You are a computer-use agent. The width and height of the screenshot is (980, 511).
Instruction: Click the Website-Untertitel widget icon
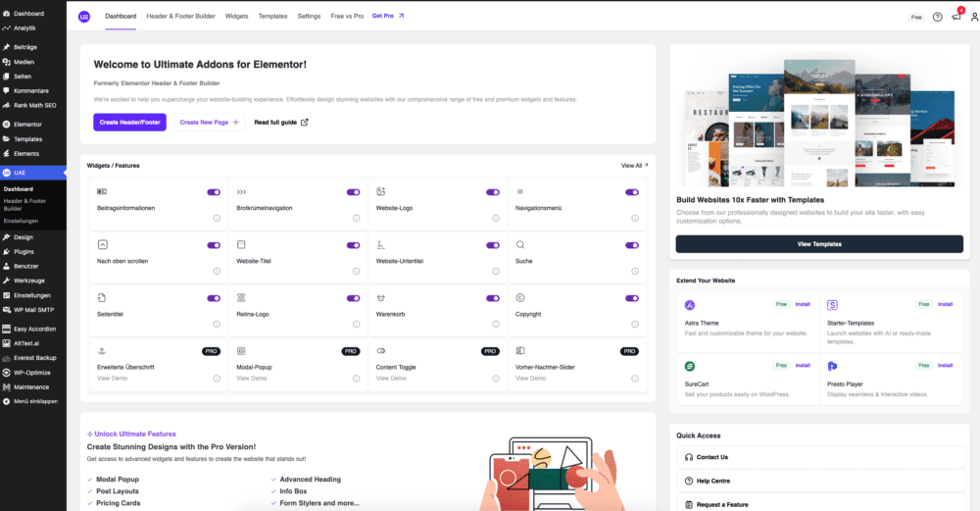[x=380, y=244]
